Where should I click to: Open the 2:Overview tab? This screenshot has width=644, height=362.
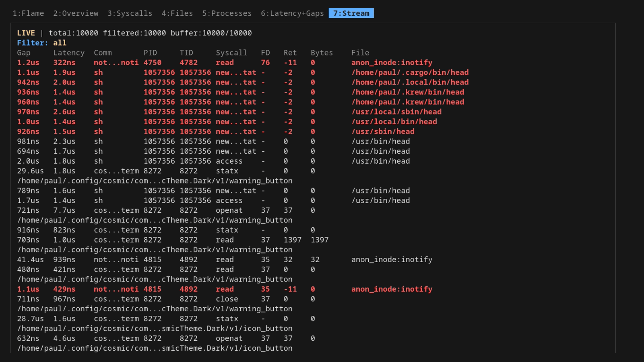[x=76, y=13]
